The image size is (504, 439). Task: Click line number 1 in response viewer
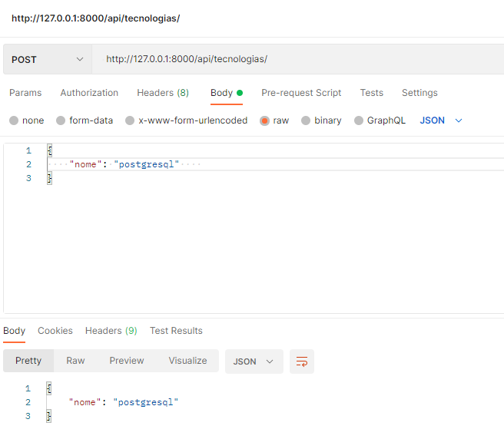pos(28,388)
